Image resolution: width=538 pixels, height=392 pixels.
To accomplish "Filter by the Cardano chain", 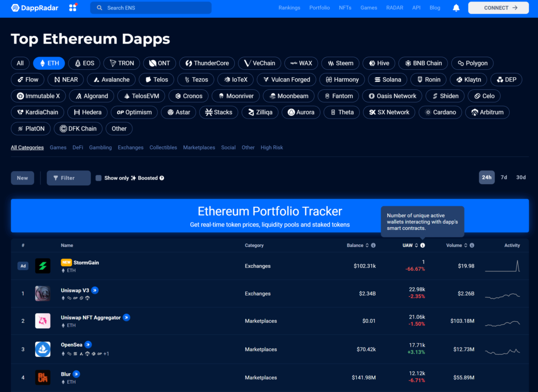I will click(x=440, y=112).
